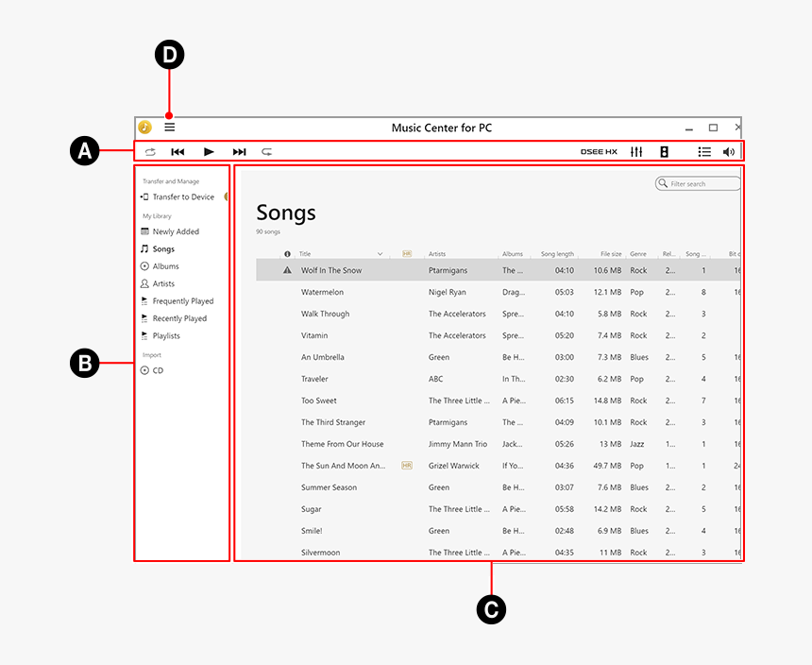
Task: Click HR badge on The Sun And Moon row
Action: pos(407,466)
